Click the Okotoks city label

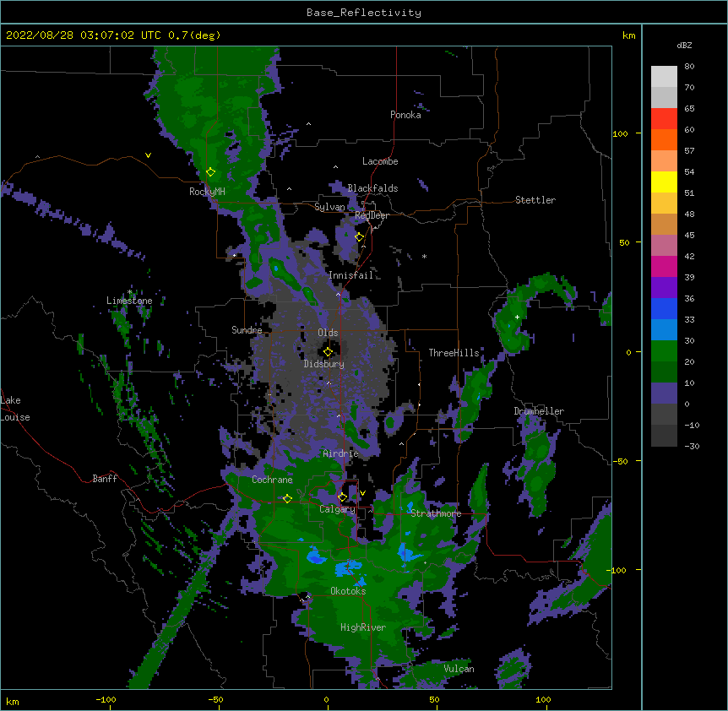(348, 591)
